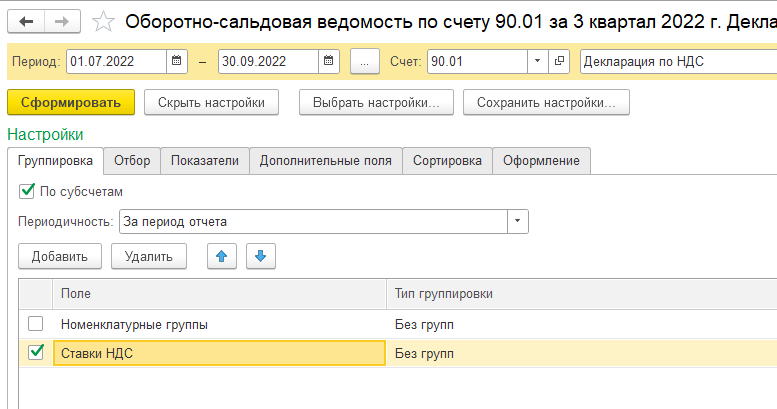Screen dimensions: 777x409
Task: Move selected field down with arrow
Action: [260, 256]
